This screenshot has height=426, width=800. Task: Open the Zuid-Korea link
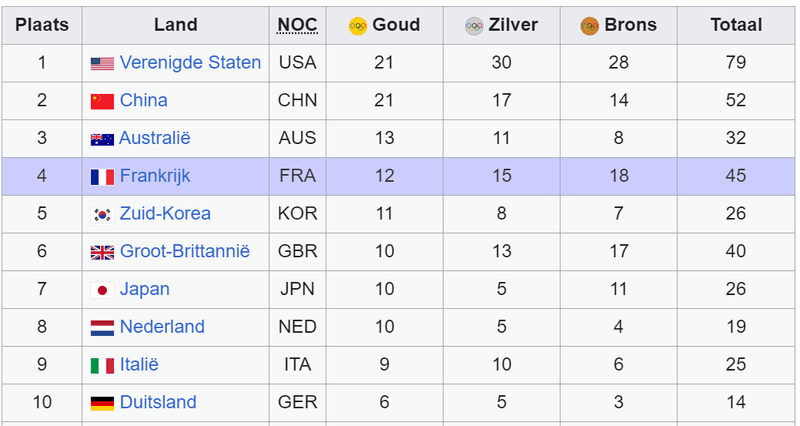(165, 214)
